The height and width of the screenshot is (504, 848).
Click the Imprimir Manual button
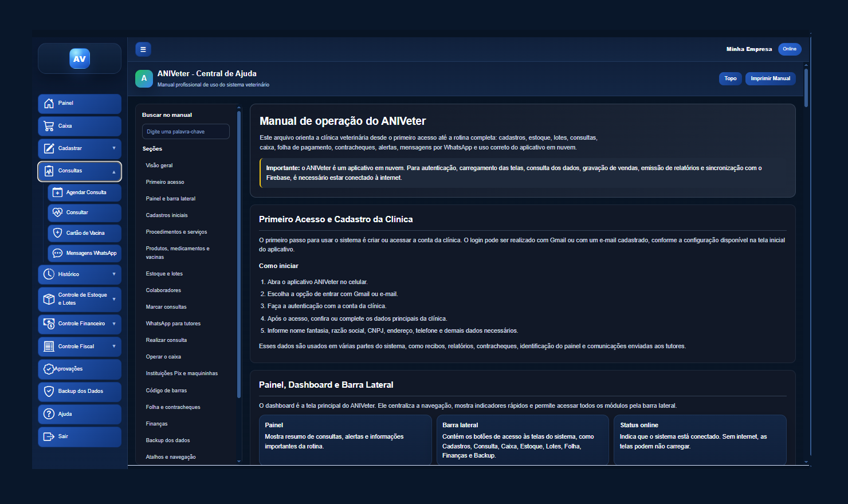(x=771, y=78)
